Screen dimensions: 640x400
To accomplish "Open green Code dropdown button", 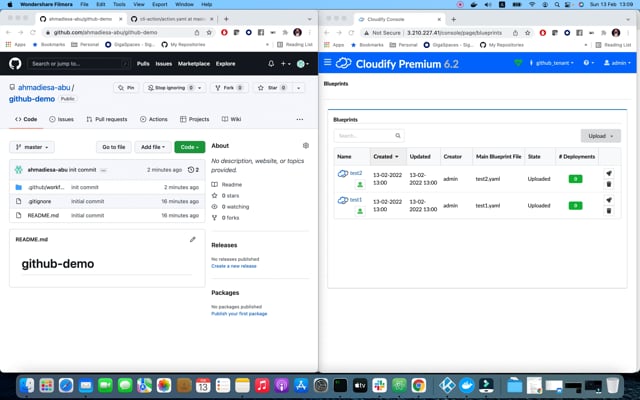I will tap(190, 147).
